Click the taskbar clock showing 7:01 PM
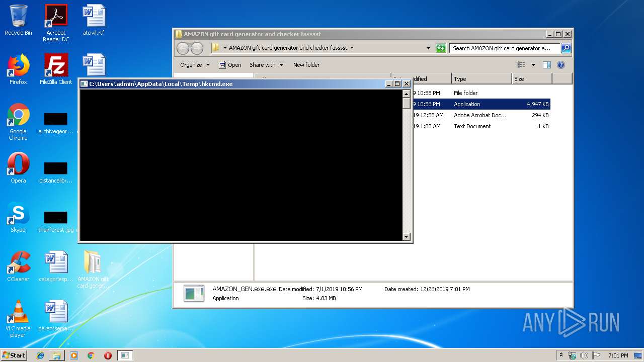Image resolution: width=644 pixels, height=362 pixels. tap(618, 355)
